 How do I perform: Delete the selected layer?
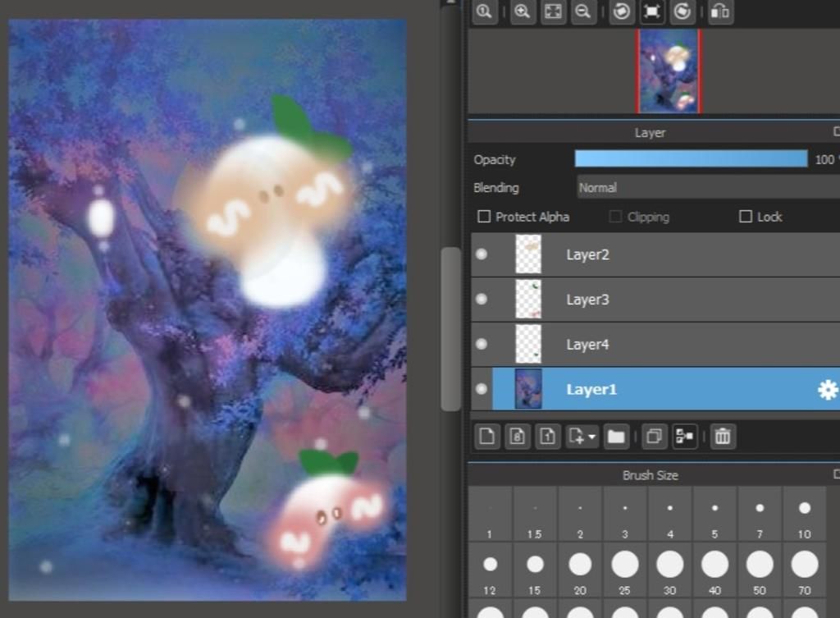pyautogui.click(x=723, y=437)
